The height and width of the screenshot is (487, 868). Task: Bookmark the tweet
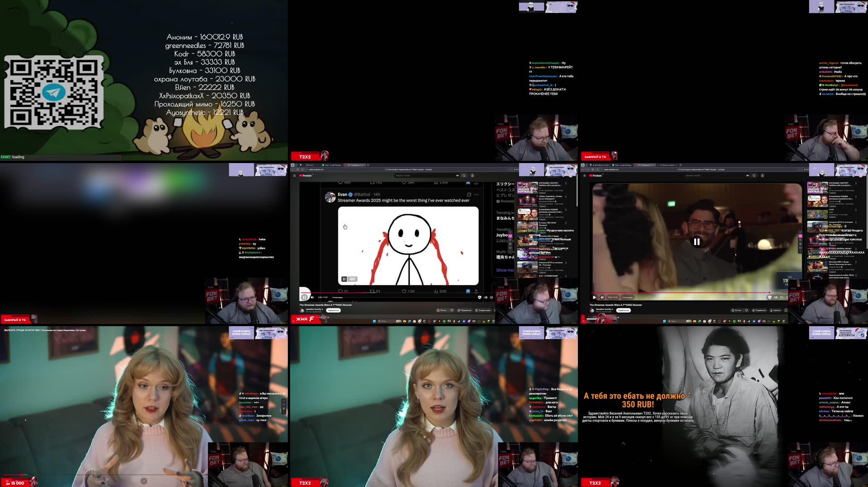[x=468, y=291]
